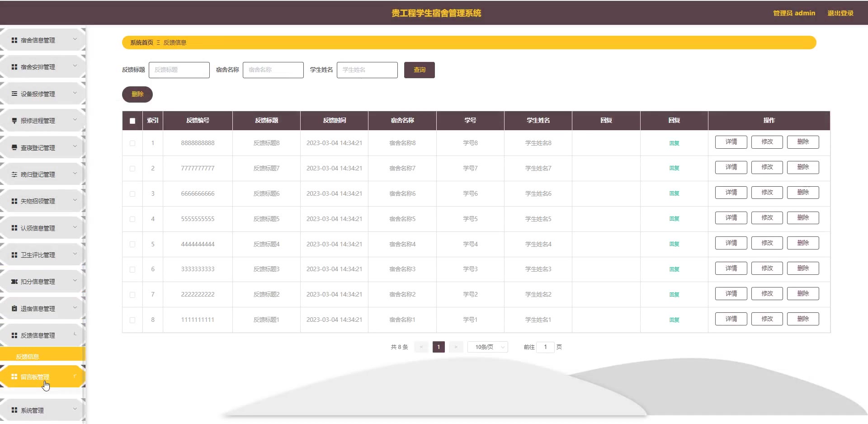868x424 pixels.
Task: Expand the 报修进程管理 chevron
Action: [x=75, y=120]
